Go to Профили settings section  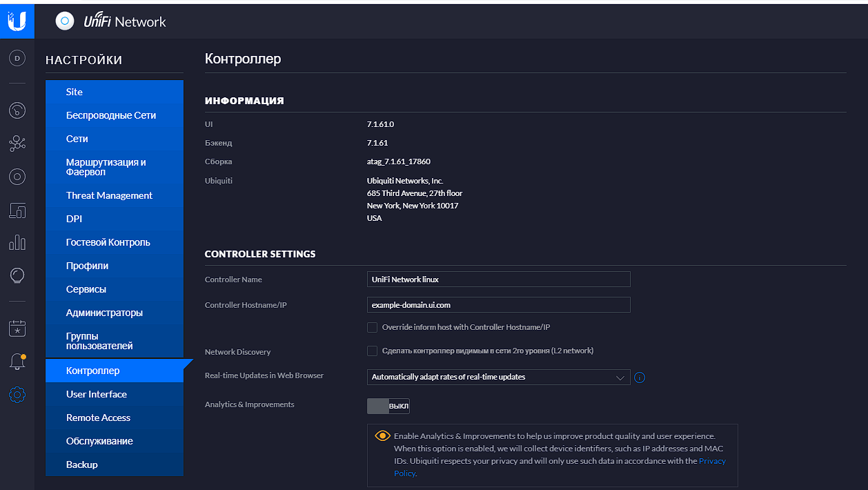point(115,266)
